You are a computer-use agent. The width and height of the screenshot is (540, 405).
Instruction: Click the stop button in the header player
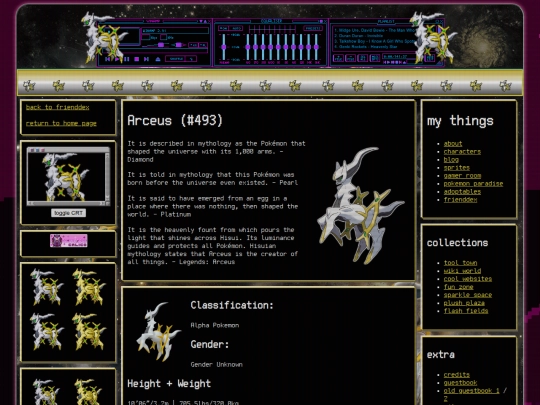coord(136,59)
